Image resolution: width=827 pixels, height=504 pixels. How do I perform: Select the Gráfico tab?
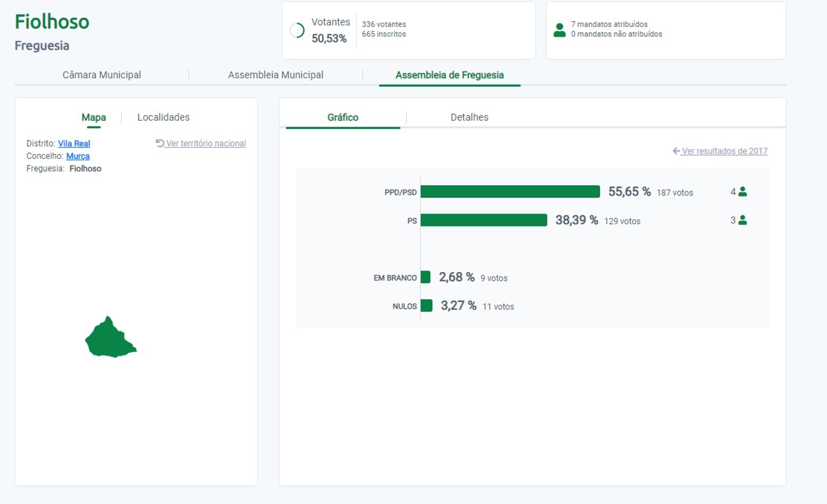(343, 118)
